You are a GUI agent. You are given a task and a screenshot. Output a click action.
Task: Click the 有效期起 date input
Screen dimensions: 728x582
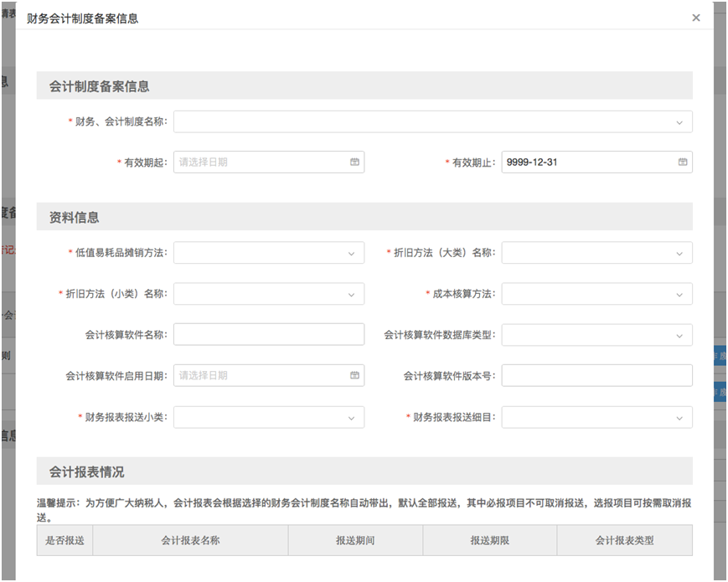tap(258, 162)
